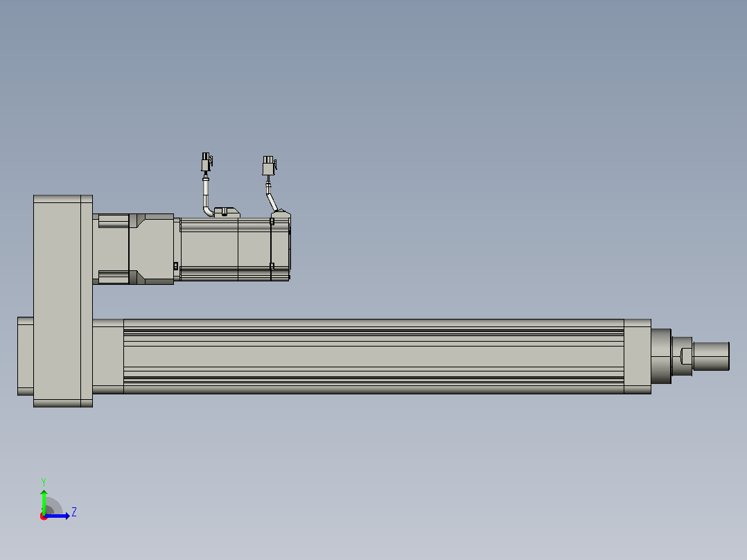Select the tall belt housing plate joining motor and cylinder
This screenshot has width=747, height=560.
click(x=63, y=301)
